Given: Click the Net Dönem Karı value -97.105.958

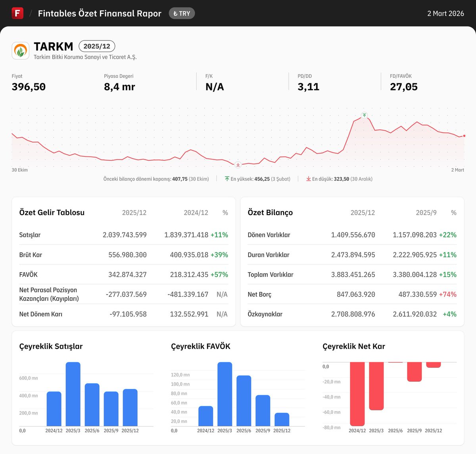Looking at the screenshot, I should point(128,314).
